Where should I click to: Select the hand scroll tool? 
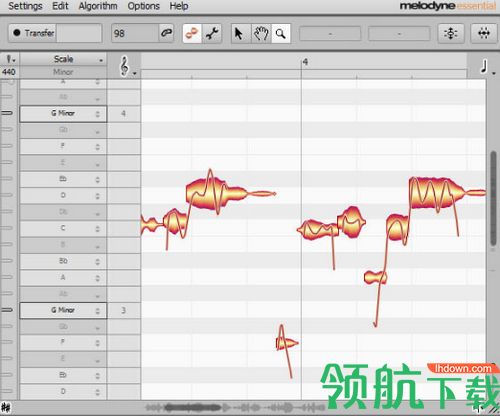261,33
